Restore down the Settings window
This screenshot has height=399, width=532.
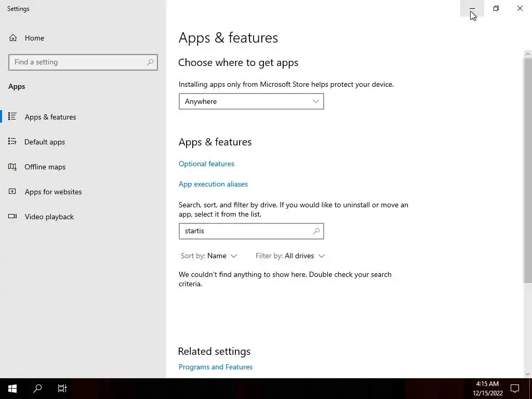(496, 8)
